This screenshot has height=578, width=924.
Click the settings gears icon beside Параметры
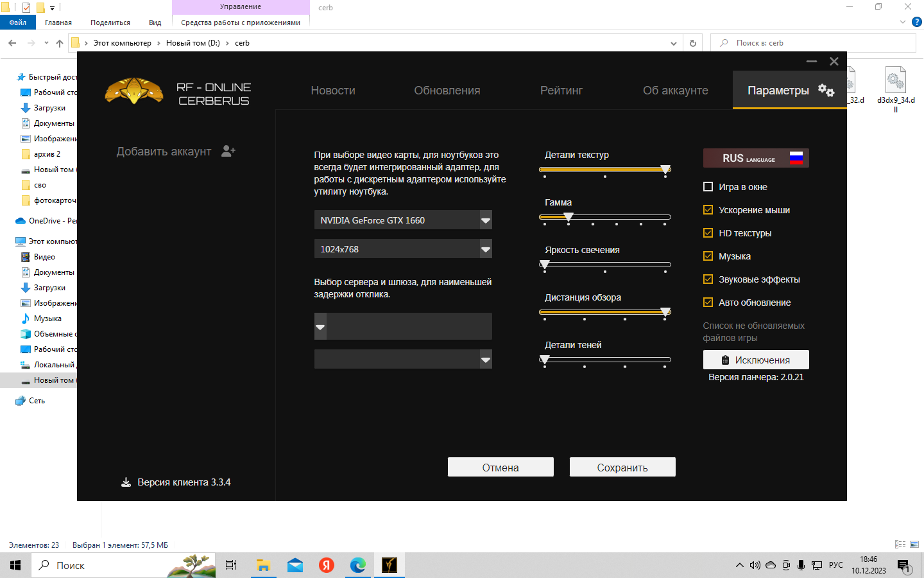(826, 91)
